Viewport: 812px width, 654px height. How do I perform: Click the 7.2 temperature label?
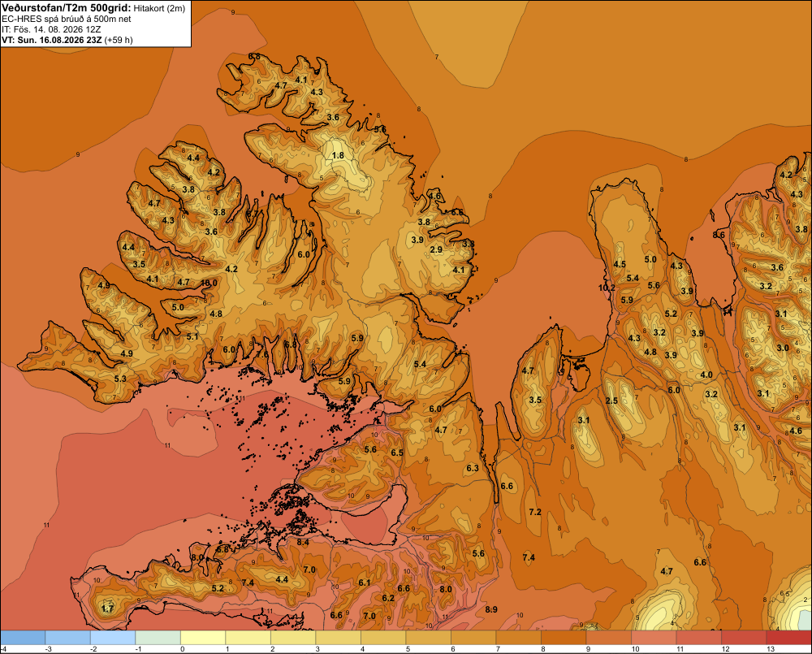(535, 512)
